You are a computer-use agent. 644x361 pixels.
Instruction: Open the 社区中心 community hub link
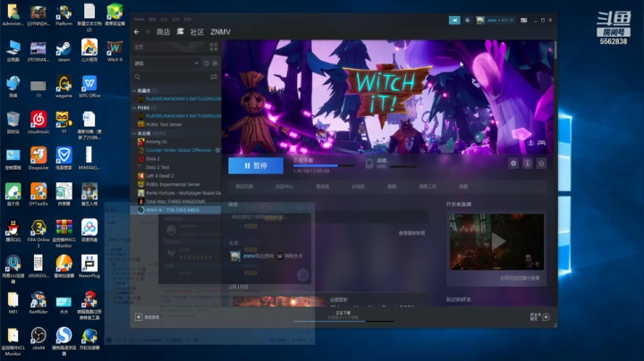[x=284, y=186]
